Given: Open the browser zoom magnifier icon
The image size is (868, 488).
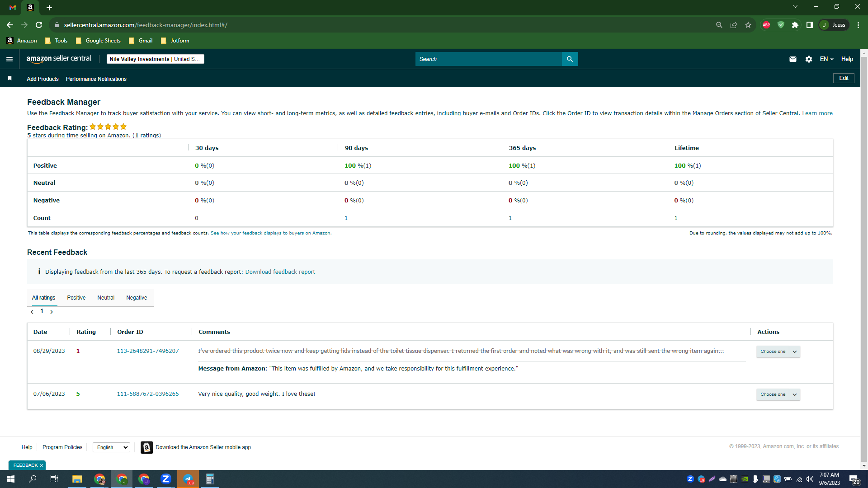Looking at the screenshot, I should [x=719, y=25].
